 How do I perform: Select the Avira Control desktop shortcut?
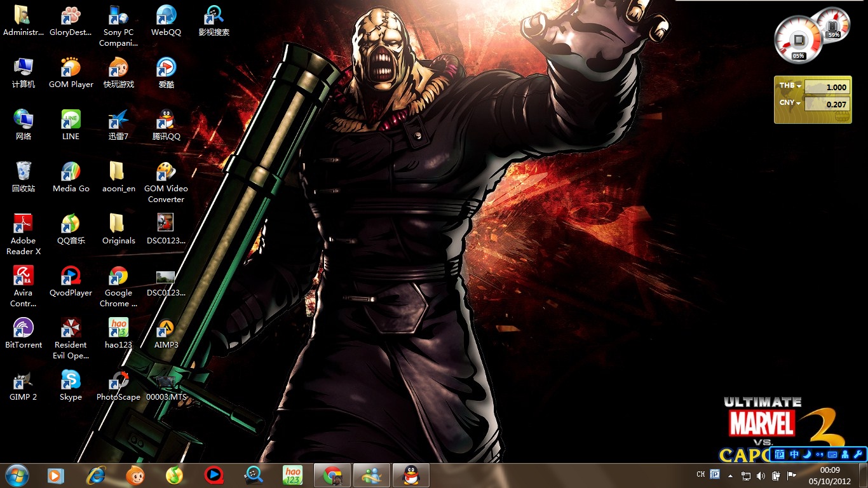24,287
